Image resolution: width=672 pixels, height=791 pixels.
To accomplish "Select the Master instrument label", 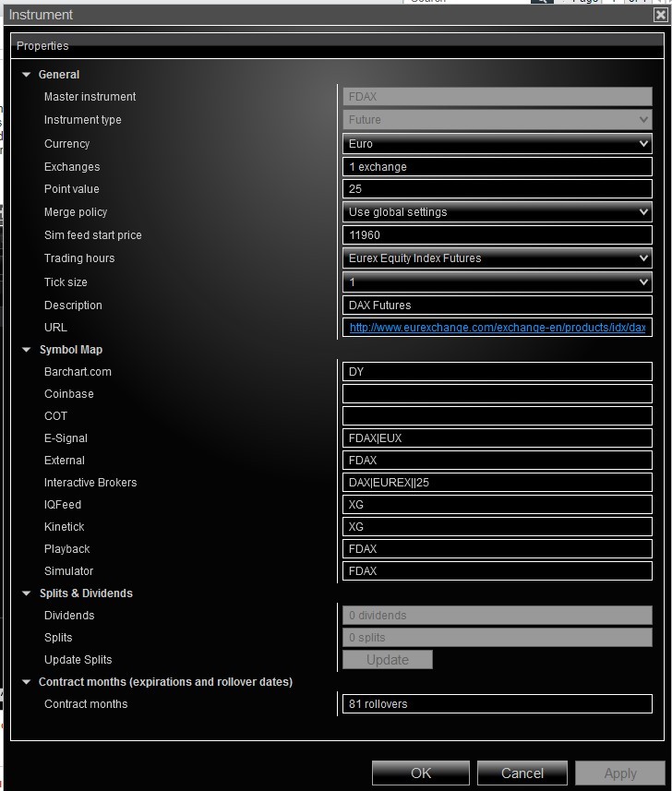I will pos(90,96).
